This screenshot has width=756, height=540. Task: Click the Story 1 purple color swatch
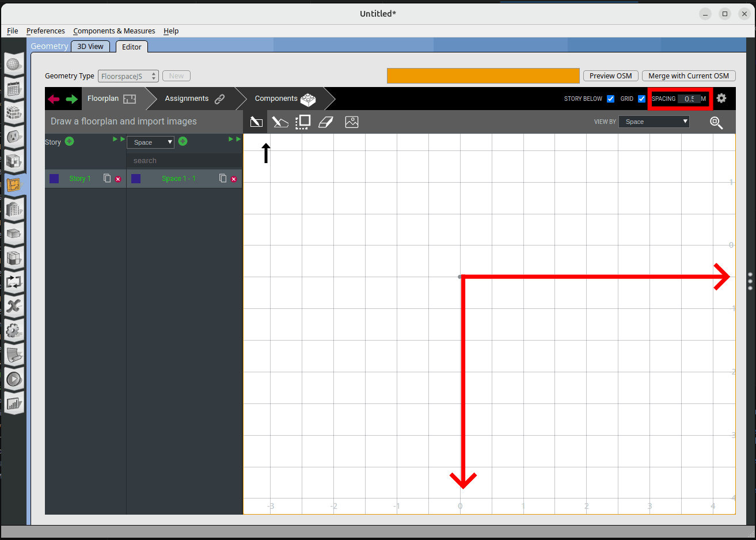point(54,179)
